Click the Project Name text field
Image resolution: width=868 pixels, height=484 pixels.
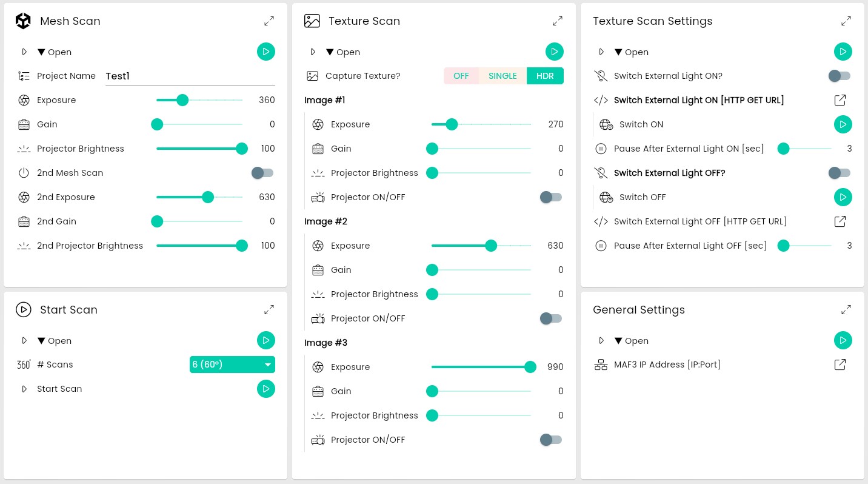click(x=190, y=76)
